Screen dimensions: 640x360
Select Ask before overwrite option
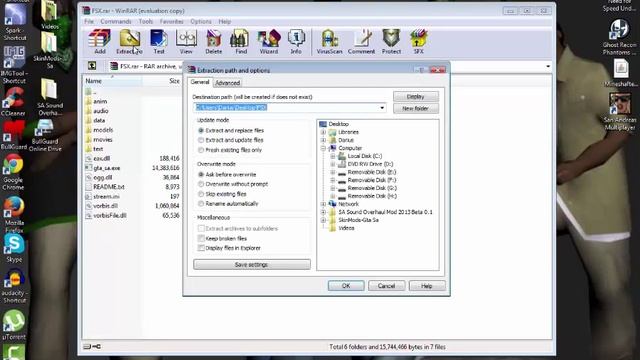pyautogui.click(x=227, y=175)
